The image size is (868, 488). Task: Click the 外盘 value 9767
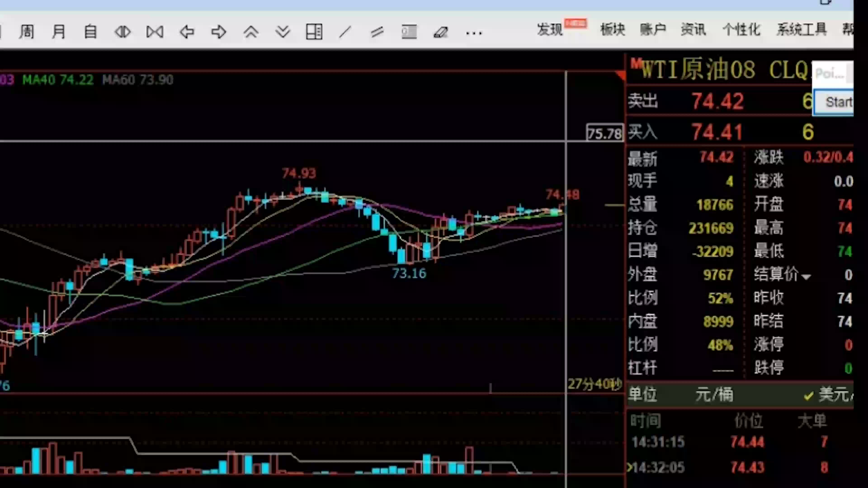[718, 275]
